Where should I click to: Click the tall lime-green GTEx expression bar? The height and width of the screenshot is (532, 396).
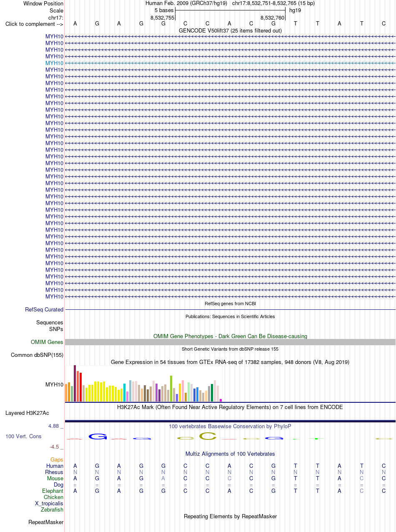tap(171, 389)
